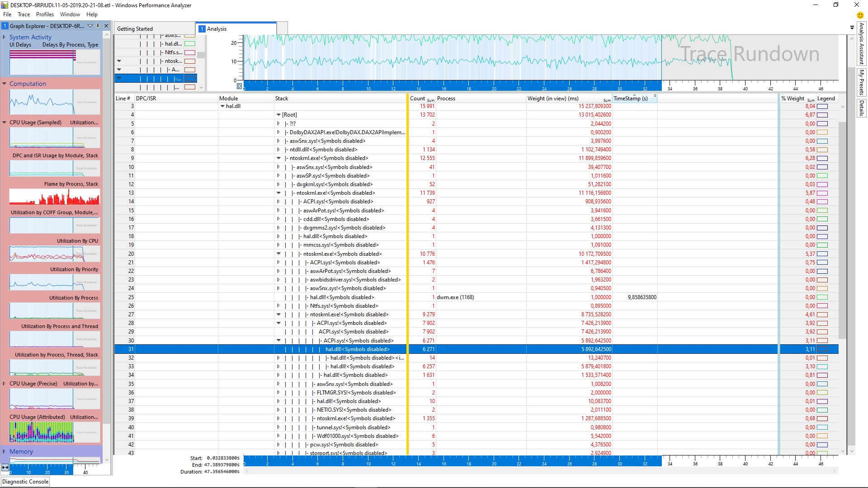Click the legend color for line 37 hal.dll

point(822,401)
